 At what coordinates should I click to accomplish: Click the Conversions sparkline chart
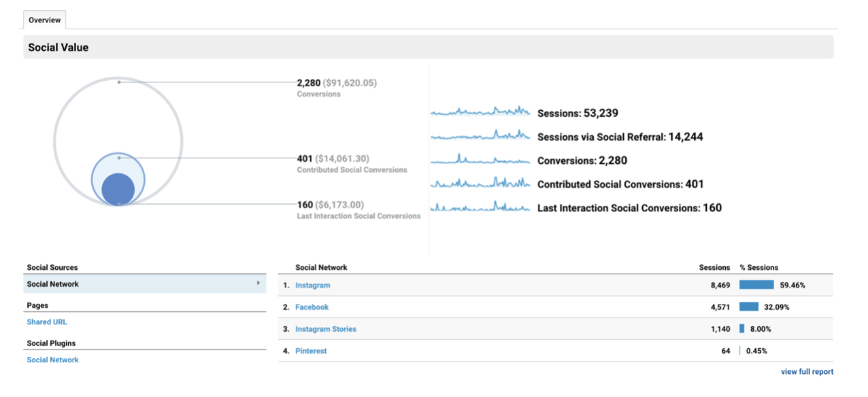pos(480,160)
